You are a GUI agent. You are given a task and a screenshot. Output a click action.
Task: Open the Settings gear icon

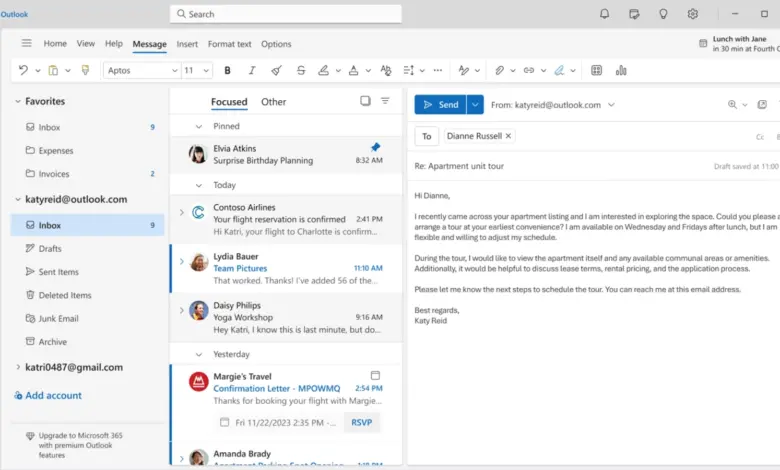pyautogui.click(x=692, y=14)
